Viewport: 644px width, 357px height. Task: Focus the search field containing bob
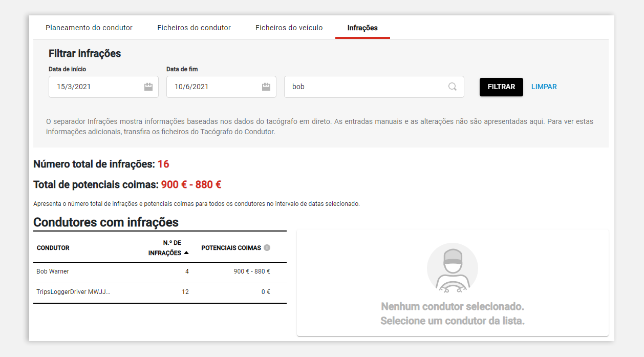pyautogui.click(x=374, y=87)
